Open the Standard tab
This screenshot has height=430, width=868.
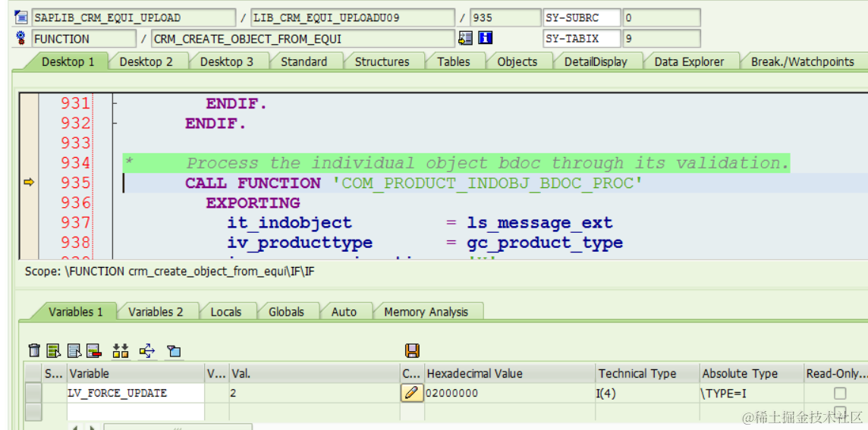(304, 61)
